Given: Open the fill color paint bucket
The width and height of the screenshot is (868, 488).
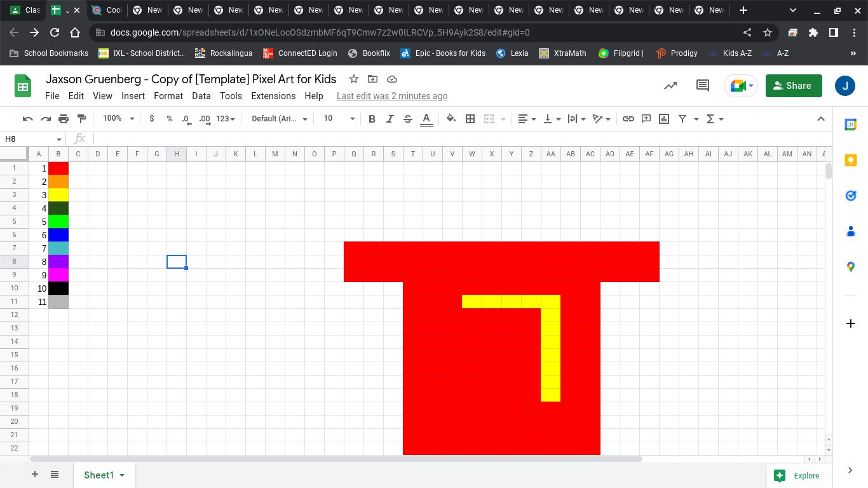Looking at the screenshot, I should [451, 119].
